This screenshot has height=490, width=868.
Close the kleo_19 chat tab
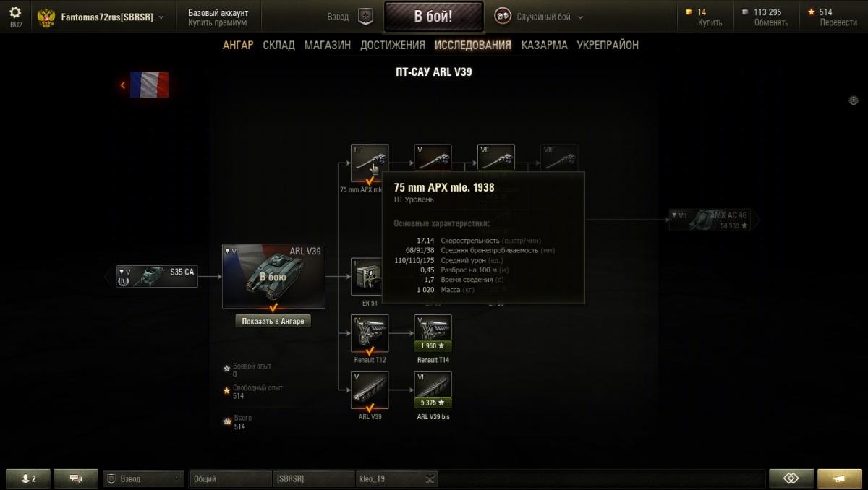pyautogui.click(x=430, y=478)
